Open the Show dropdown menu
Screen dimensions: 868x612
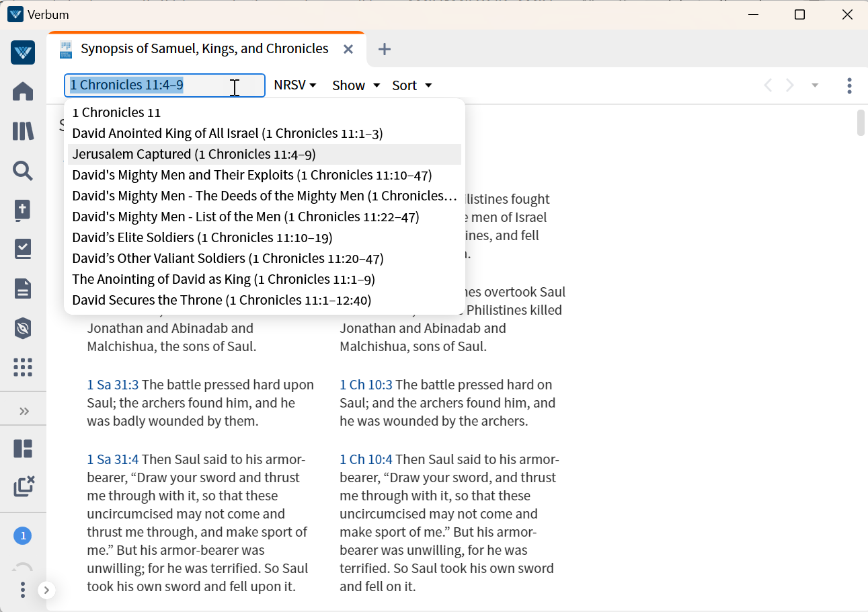(356, 85)
